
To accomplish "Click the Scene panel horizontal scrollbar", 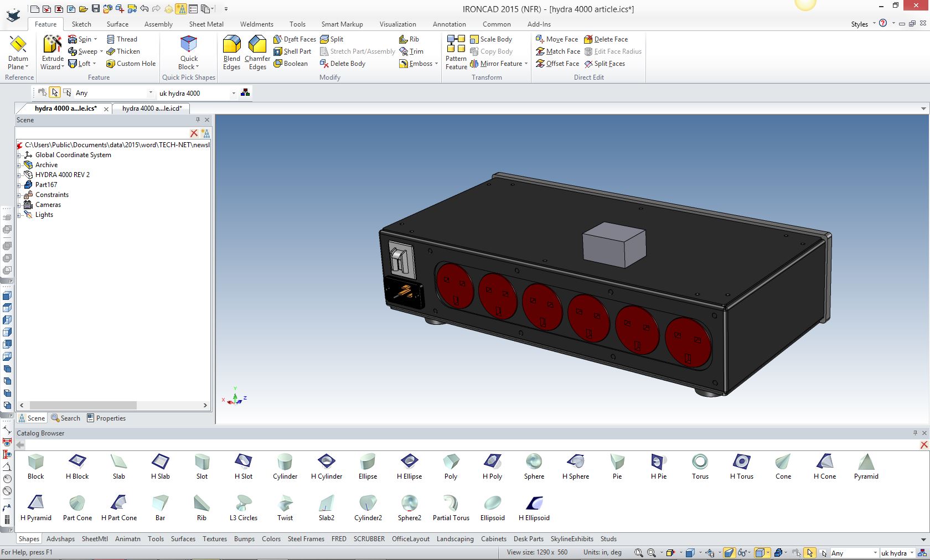I will click(83, 405).
